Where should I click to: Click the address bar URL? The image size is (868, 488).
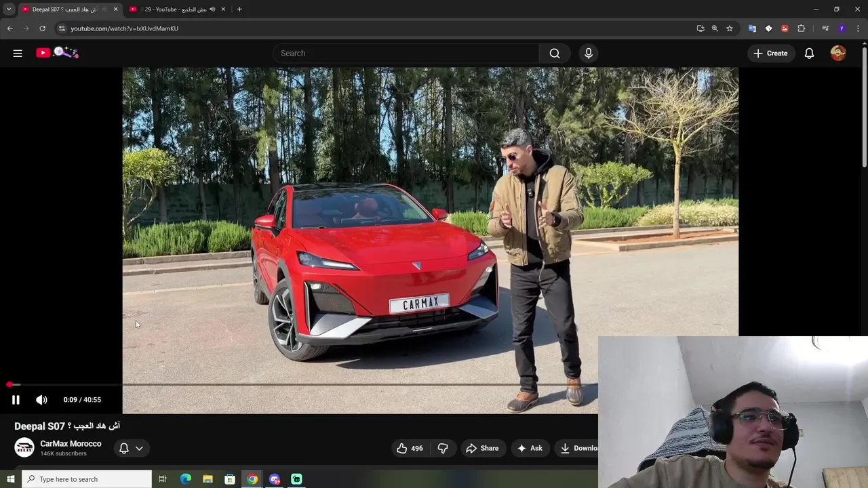pyautogui.click(x=124, y=28)
